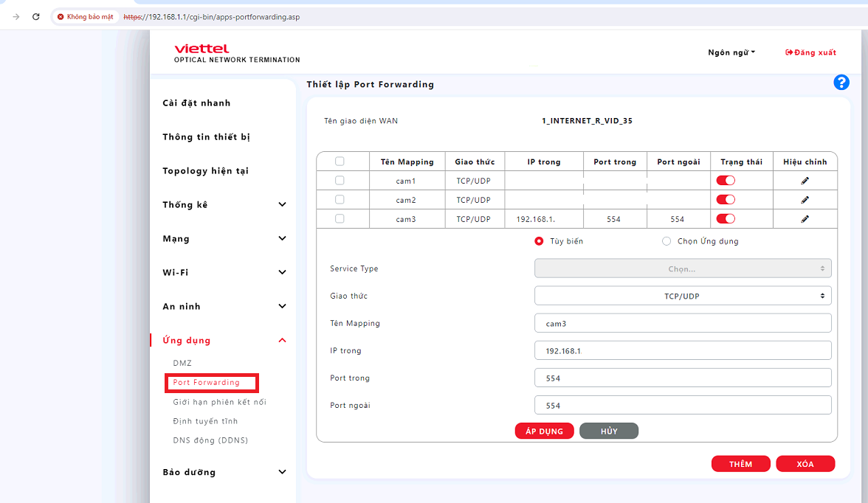Viewport: 868px width, 503px height.
Task: Click the 'Không bảo mật' security warning icon
Action: tap(61, 16)
